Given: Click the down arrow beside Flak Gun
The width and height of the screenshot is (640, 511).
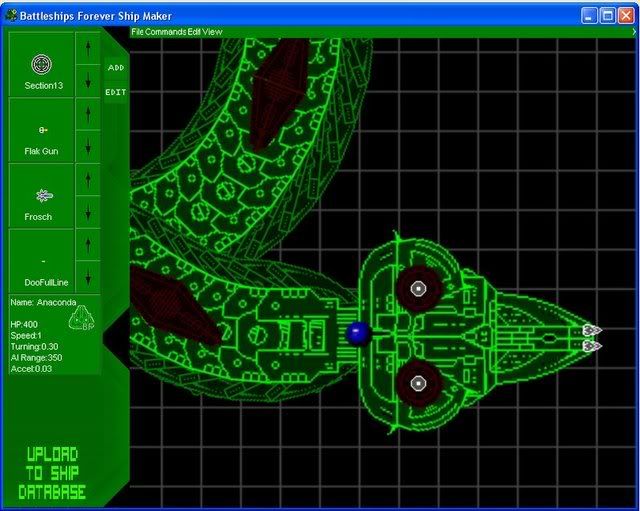Looking at the screenshot, I should click(x=88, y=146).
